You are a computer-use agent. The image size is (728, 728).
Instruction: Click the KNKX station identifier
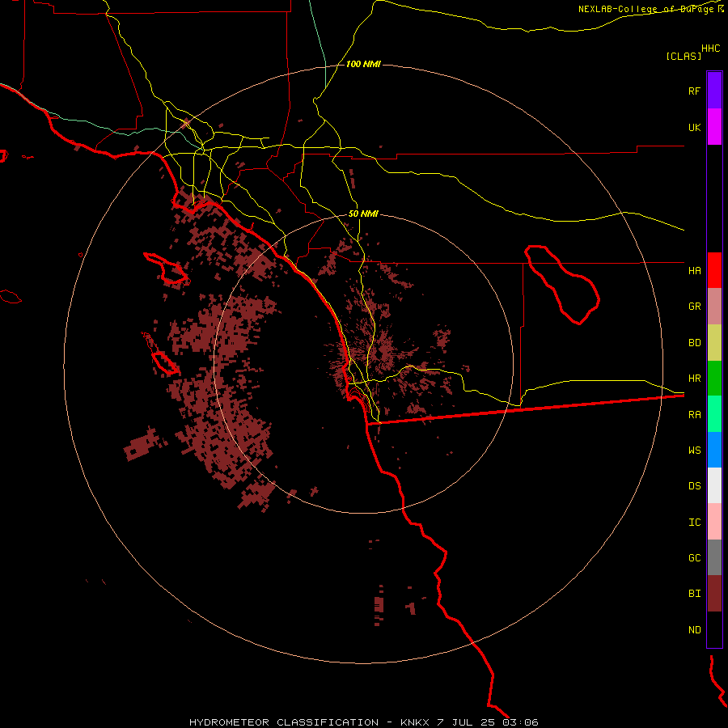point(415,722)
